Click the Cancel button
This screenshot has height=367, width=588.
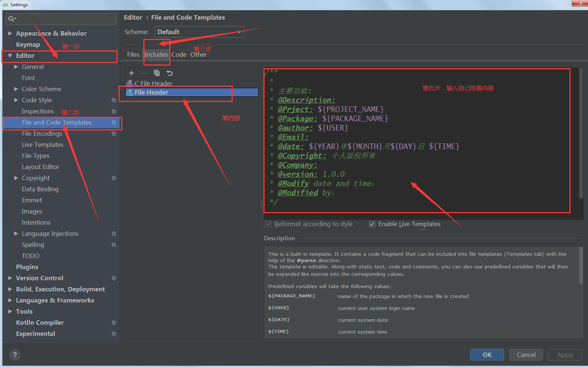tap(526, 355)
